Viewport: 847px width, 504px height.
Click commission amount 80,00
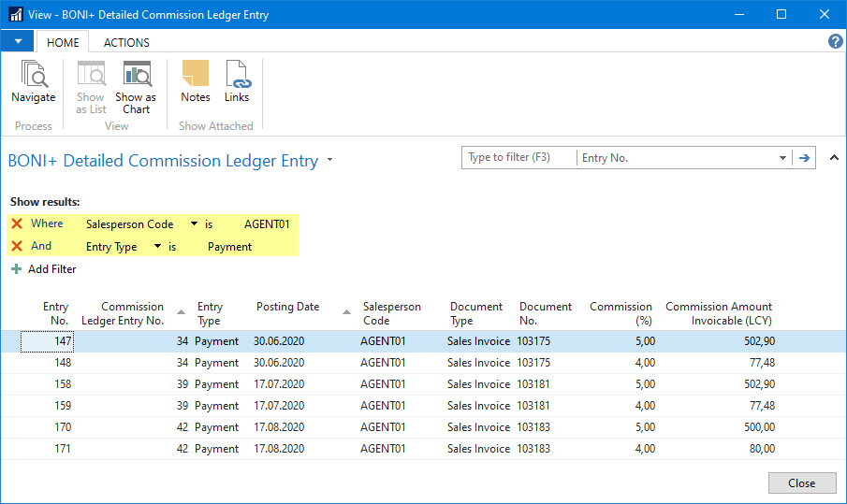tap(762, 449)
